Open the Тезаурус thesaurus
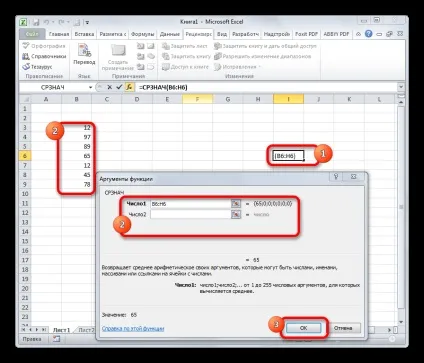 (x=37, y=67)
